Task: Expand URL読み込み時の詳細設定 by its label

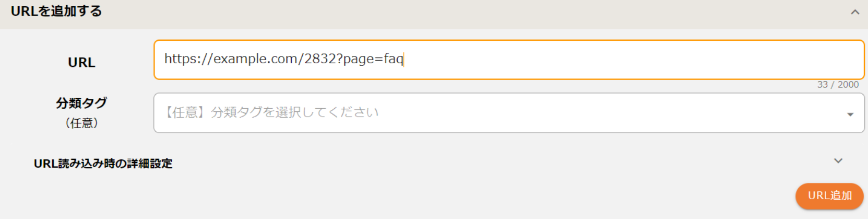Action: [x=103, y=164]
